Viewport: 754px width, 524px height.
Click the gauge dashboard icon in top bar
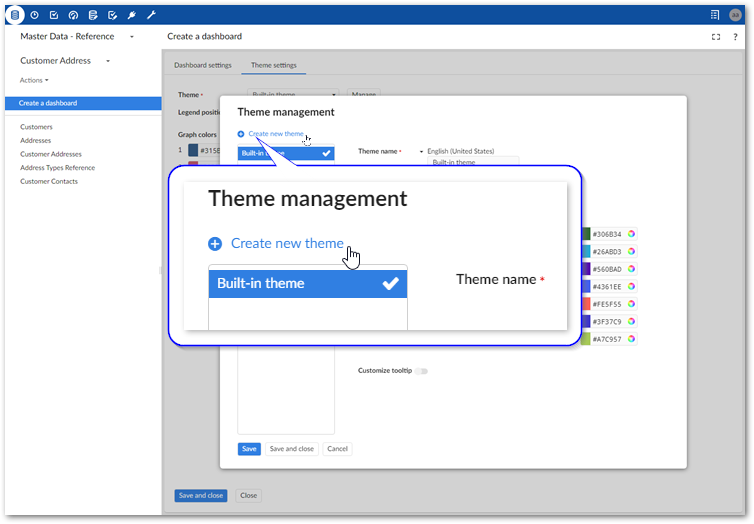click(x=73, y=15)
